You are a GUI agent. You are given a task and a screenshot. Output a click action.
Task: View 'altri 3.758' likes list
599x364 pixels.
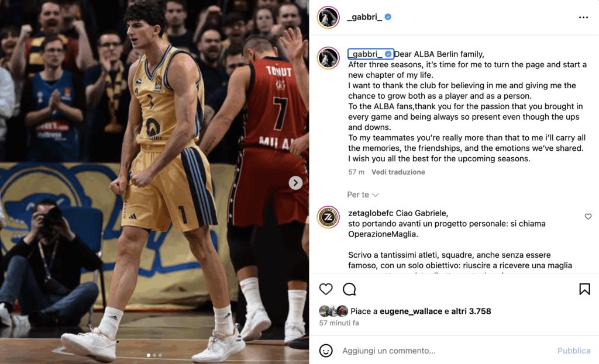point(471,311)
